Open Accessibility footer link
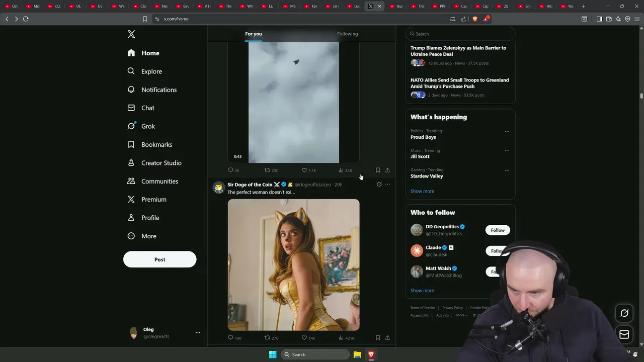644x362 pixels. point(420,315)
